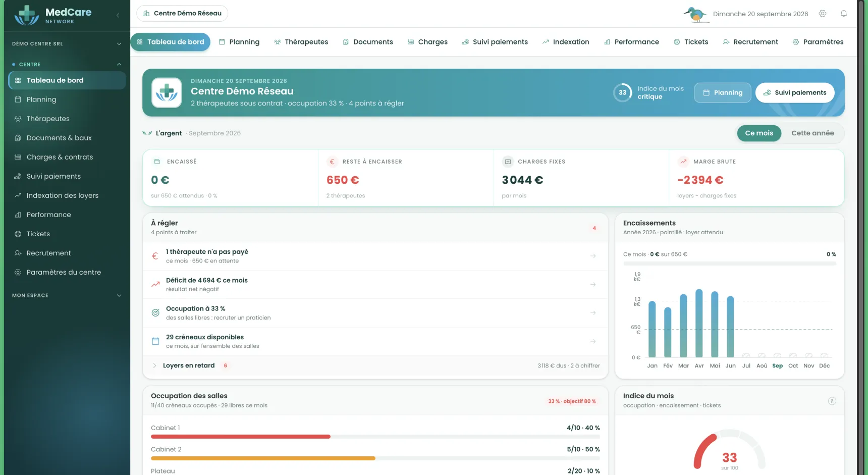Screen dimensions: 868x475
Task: Expand the Loyers en retard row
Action: click(x=375, y=365)
